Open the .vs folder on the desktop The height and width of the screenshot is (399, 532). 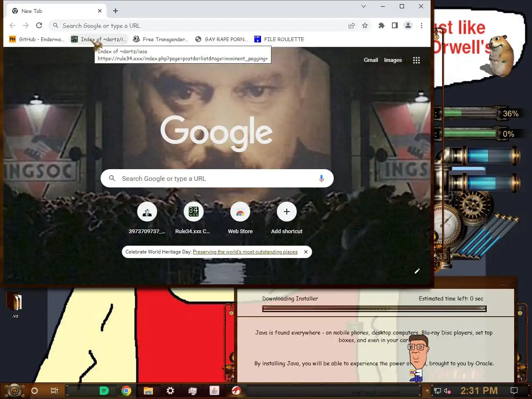coord(15,305)
